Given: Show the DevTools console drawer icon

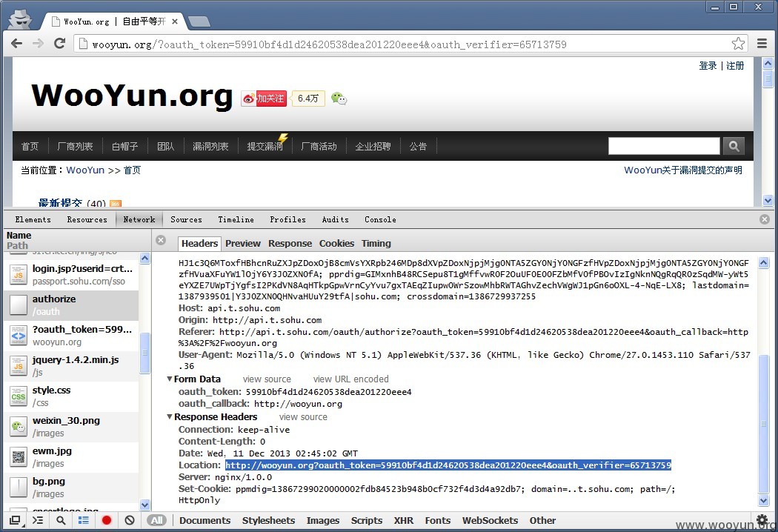Looking at the screenshot, I should pos(38,520).
